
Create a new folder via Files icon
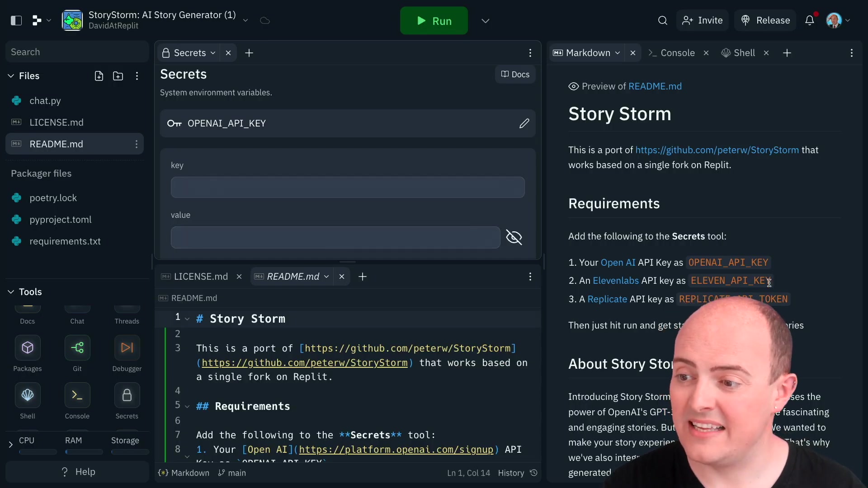pyautogui.click(x=118, y=76)
